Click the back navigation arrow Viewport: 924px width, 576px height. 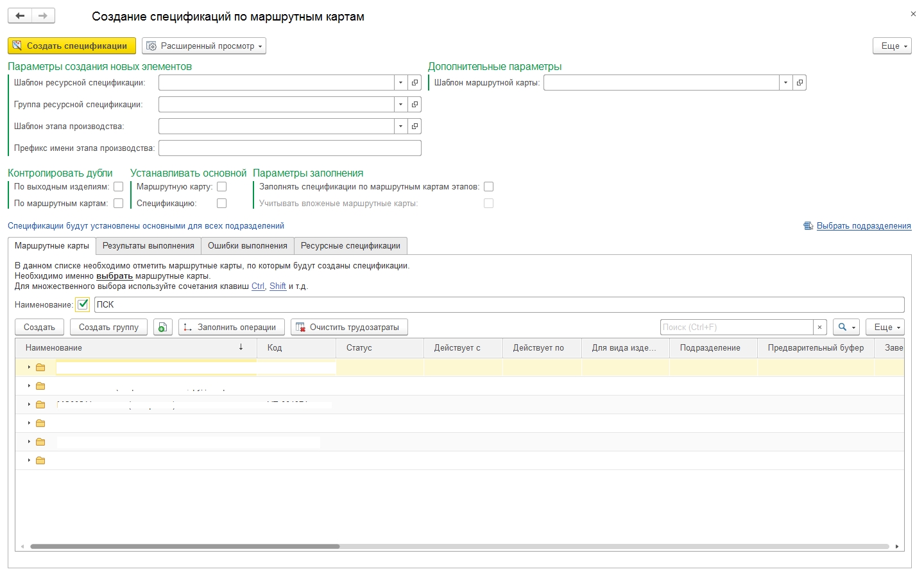pos(20,16)
